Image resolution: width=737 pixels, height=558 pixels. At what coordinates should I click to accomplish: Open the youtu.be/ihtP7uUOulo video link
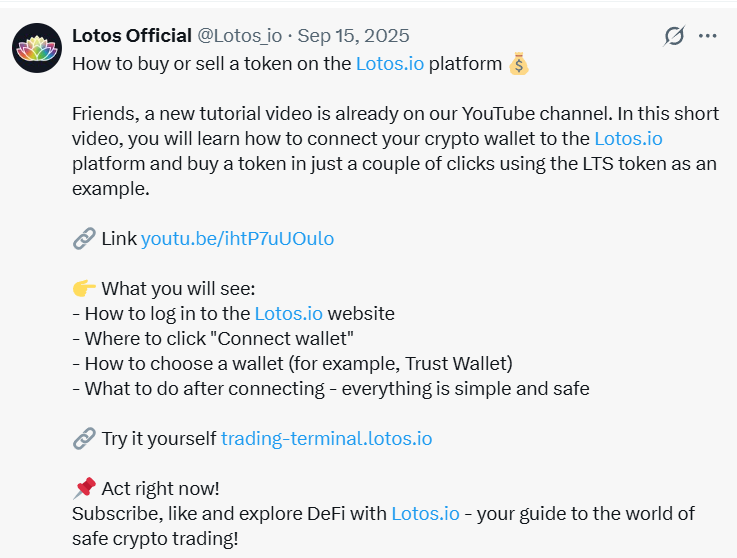[x=237, y=238]
